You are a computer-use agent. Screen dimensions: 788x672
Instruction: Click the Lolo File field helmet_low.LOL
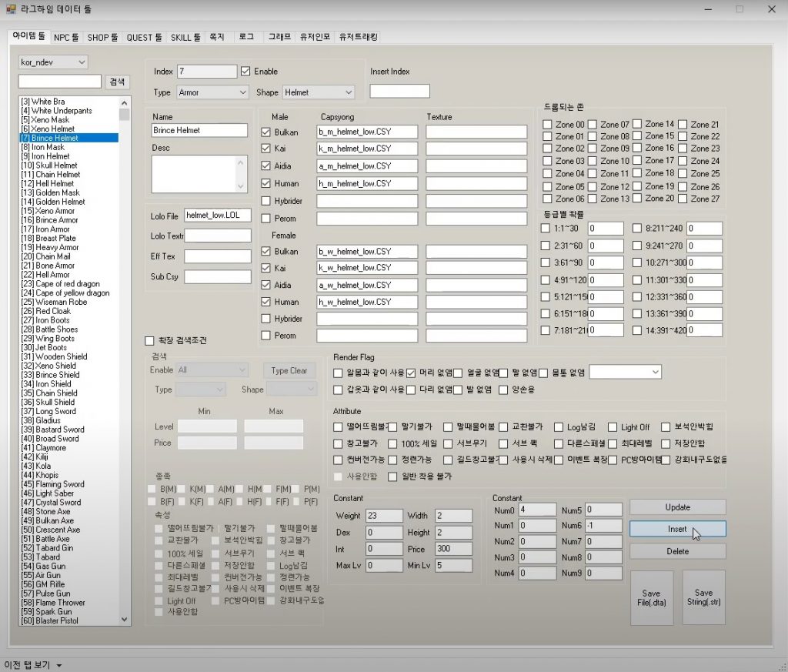218,216
